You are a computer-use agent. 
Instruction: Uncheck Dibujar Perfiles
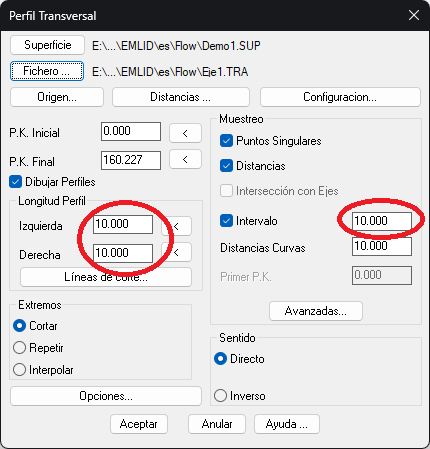click(x=15, y=182)
